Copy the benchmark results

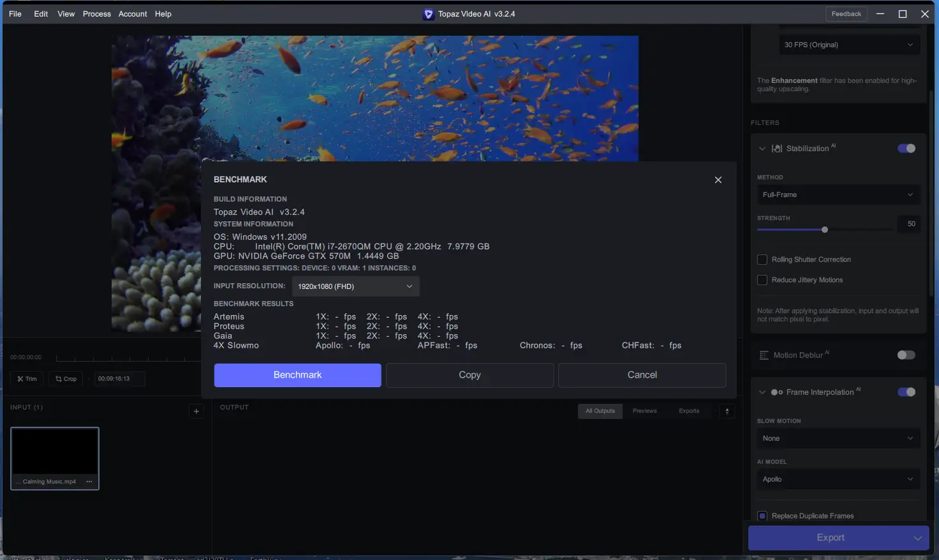point(470,375)
